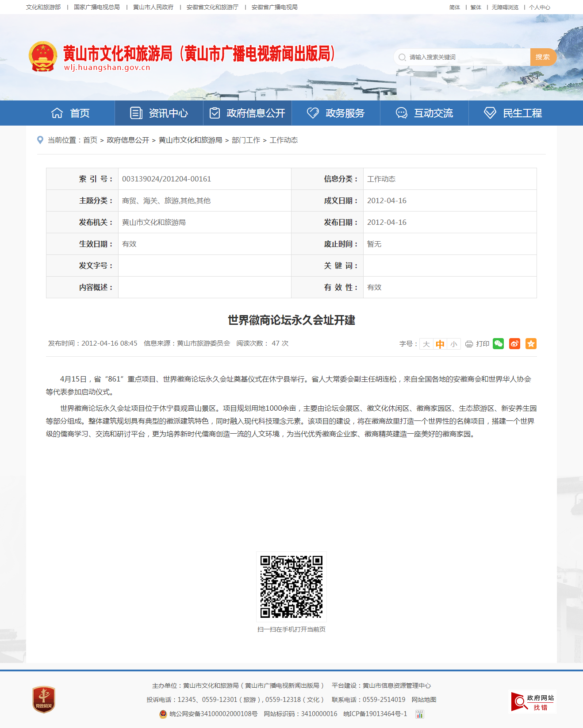The height and width of the screenshot is (728, 583).
Task: Click the orange star favorite icon
Action: click(x=531, y=344)
